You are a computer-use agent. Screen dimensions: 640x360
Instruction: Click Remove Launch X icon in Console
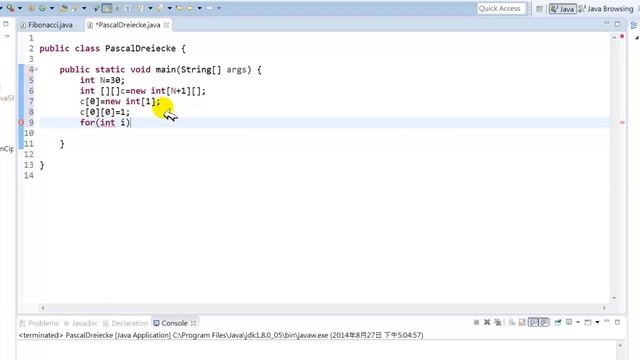[x=487, y=322]
